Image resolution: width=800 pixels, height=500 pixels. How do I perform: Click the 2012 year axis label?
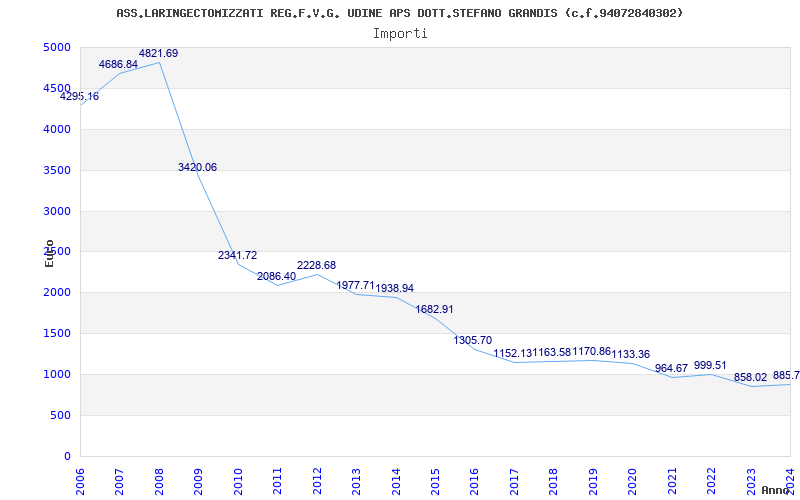click(317, 482)
